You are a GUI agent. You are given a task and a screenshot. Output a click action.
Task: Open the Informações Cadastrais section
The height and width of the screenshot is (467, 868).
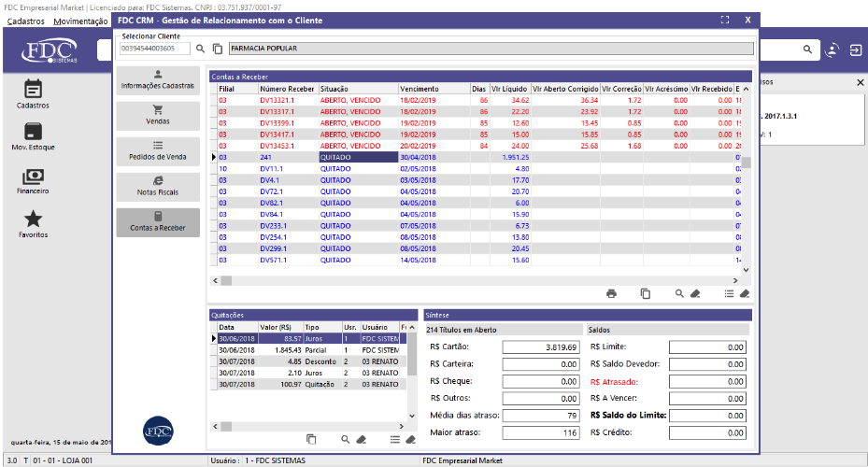(x=158, y=80)
